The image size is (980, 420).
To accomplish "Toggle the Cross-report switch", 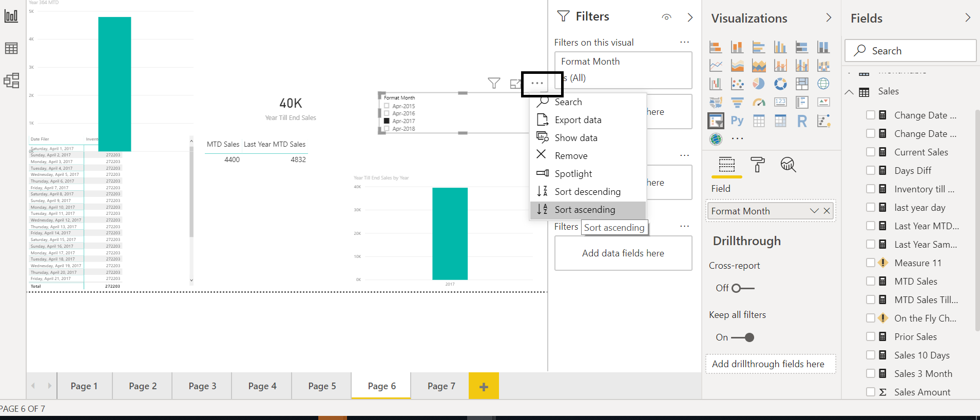I will point(743,288).
